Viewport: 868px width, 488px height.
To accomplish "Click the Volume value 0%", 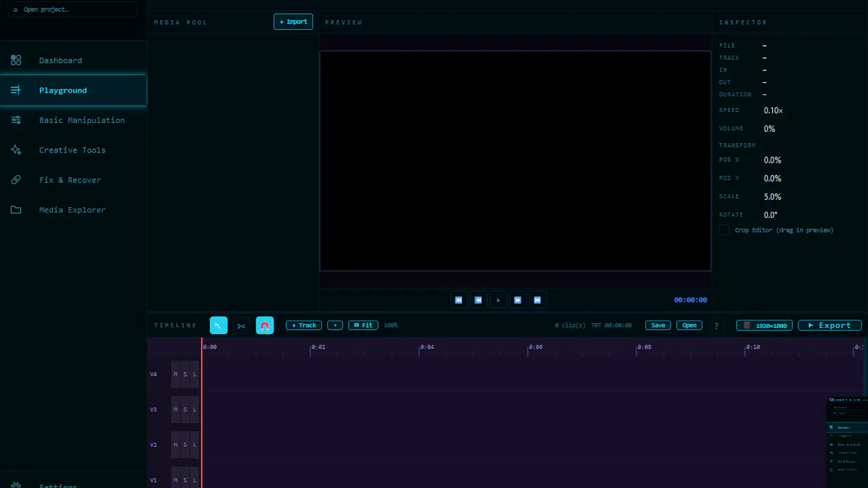I will tap(770, 128).
